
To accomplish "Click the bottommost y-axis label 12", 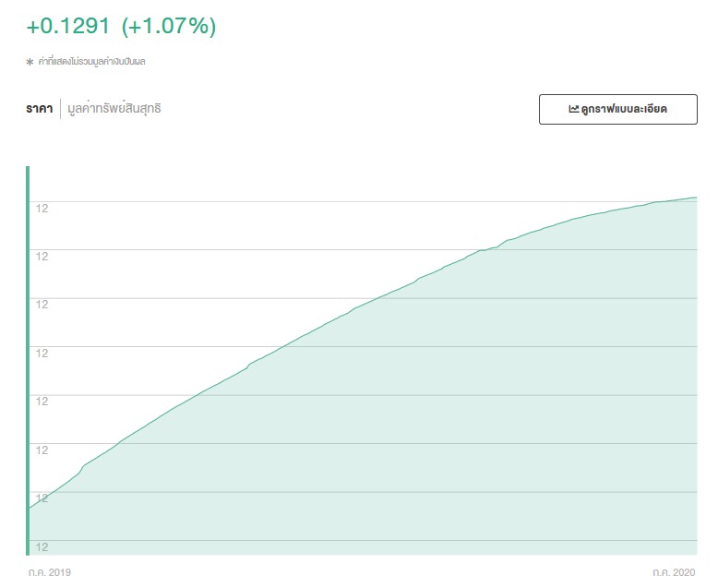I will tap(42, 546).
